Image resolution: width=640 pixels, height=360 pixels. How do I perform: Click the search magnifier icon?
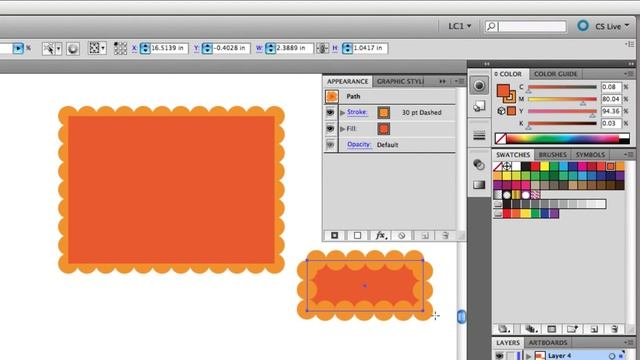(x=491, y=26)
